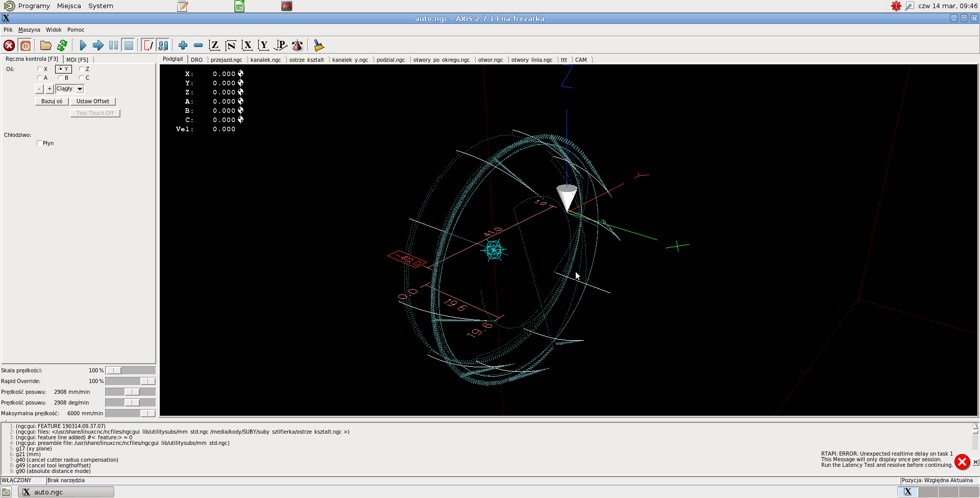Enable the Płyn coolant checkbox
This screenshot has height=498, width=980.
coord(39,144)
